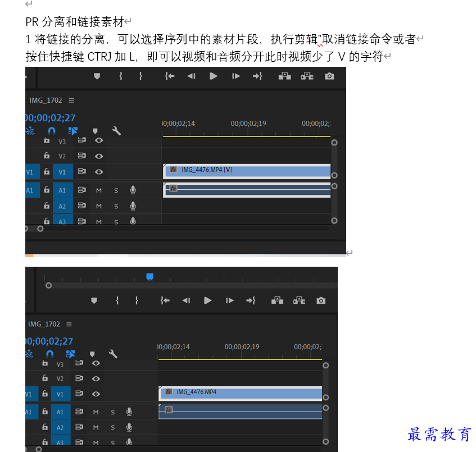Viewport: 476px width, 452px height.
Task: Toggle Snap magnet icon in lower timeline
Action: pyautogui.click(x=50, y=354)
